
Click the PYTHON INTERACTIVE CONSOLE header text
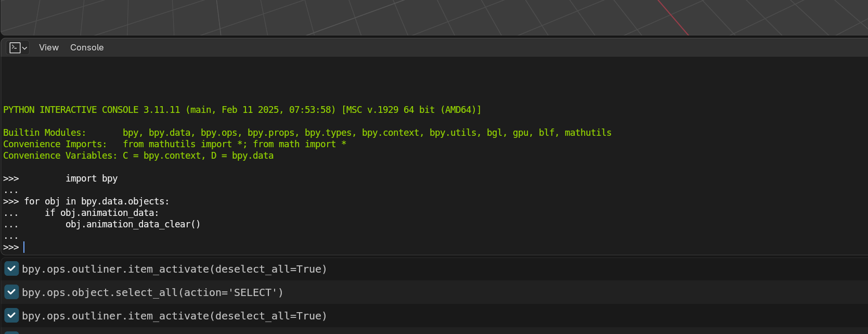point(242,110)
